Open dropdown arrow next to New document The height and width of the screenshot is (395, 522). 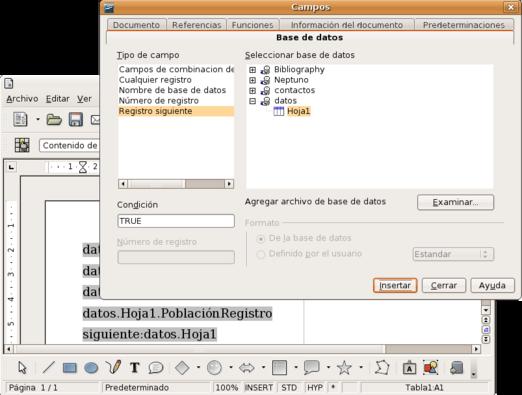tap(38, 119)
